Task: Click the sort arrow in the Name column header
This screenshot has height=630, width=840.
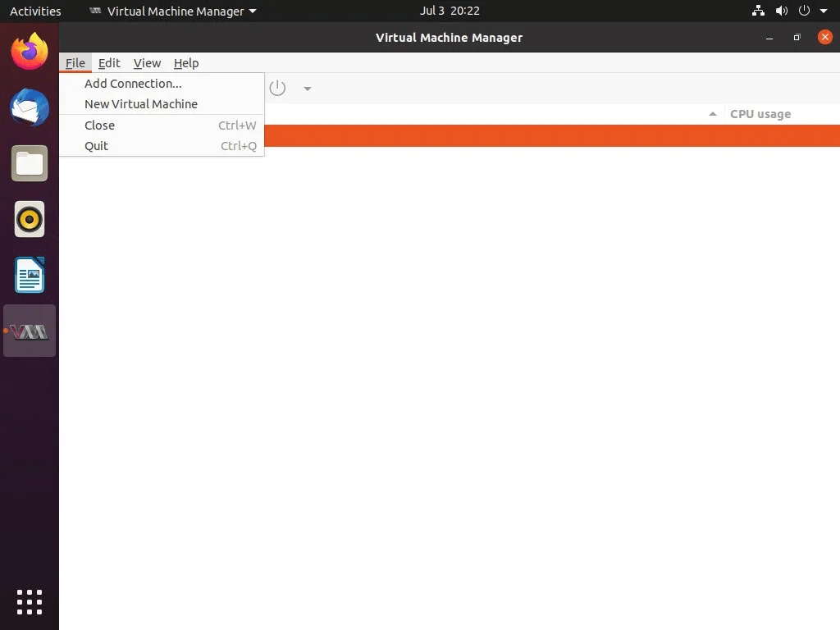Action: [713, 114]
